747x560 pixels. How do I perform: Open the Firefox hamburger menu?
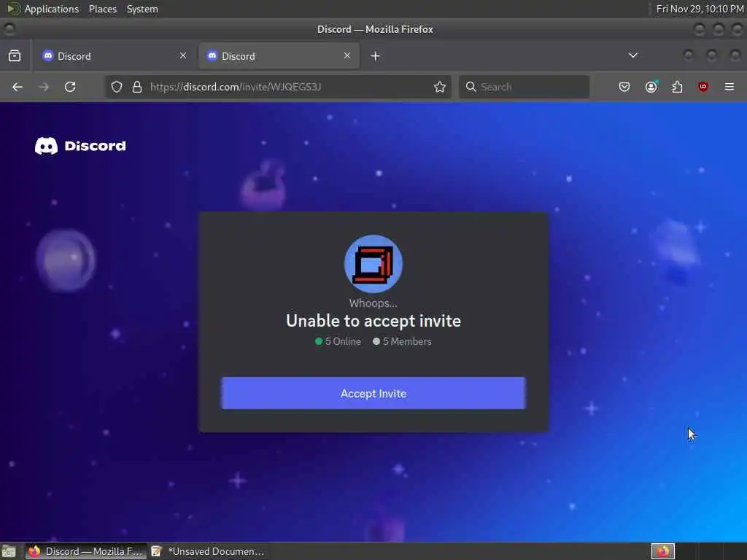pos(729,87)
